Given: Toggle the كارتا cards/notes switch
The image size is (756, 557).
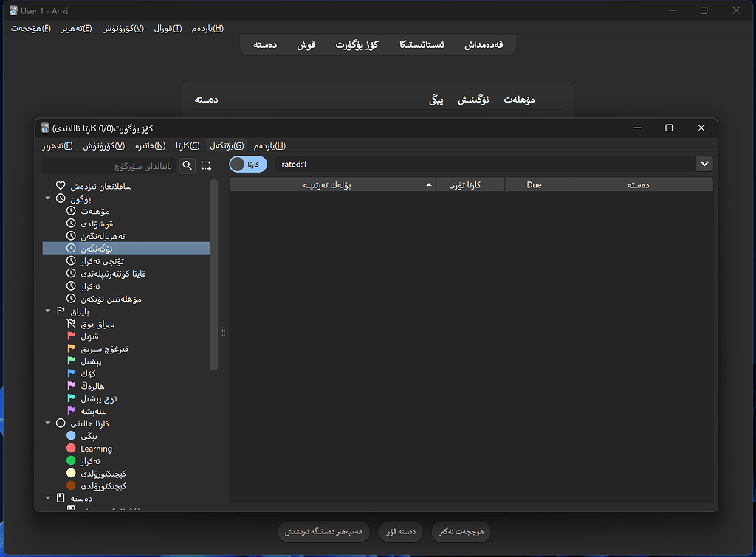Looking at the screenshot, I should point(247,164).
